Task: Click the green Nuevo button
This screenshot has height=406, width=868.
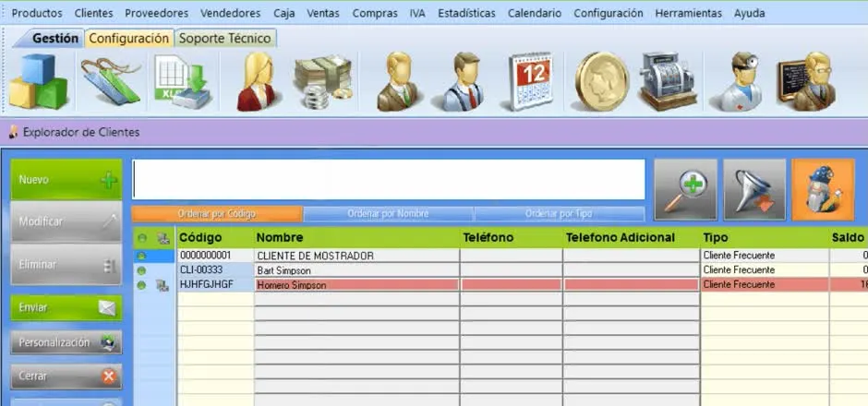Action: 66,180
